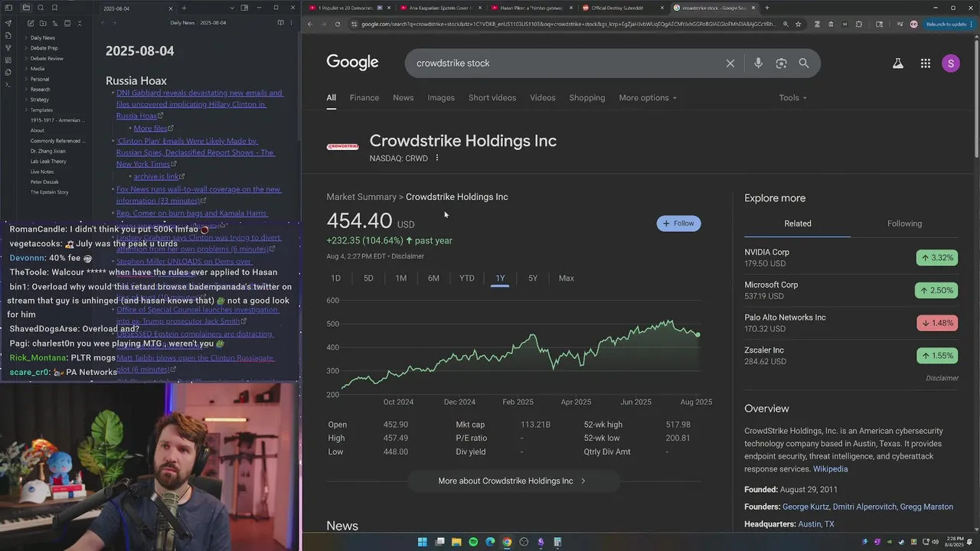
Task: Reload the Chrome page
Action: [x=338, y=24]
